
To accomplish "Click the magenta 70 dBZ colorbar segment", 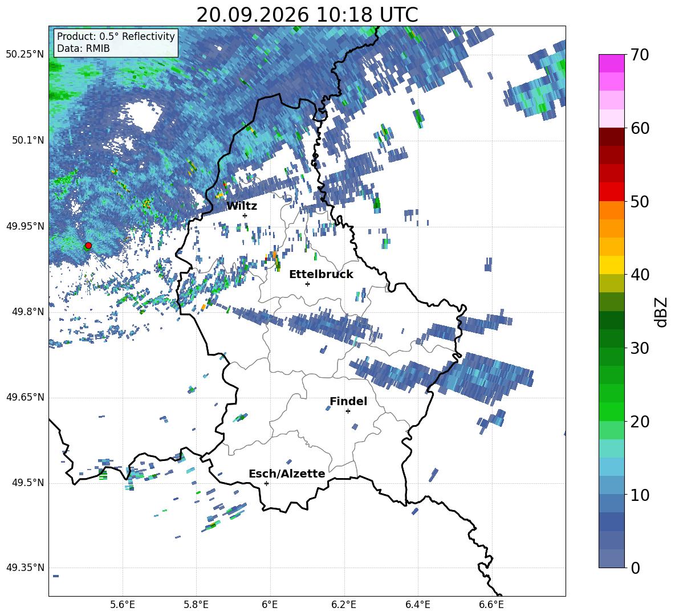I will coord(611,63).
